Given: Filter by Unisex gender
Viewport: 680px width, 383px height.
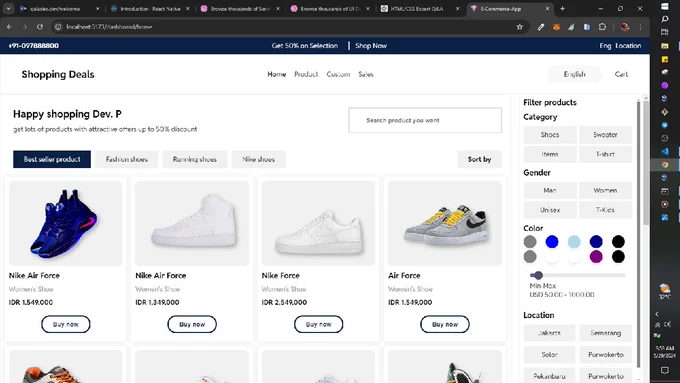Looking at the screenshot, I should pos(550,210).
